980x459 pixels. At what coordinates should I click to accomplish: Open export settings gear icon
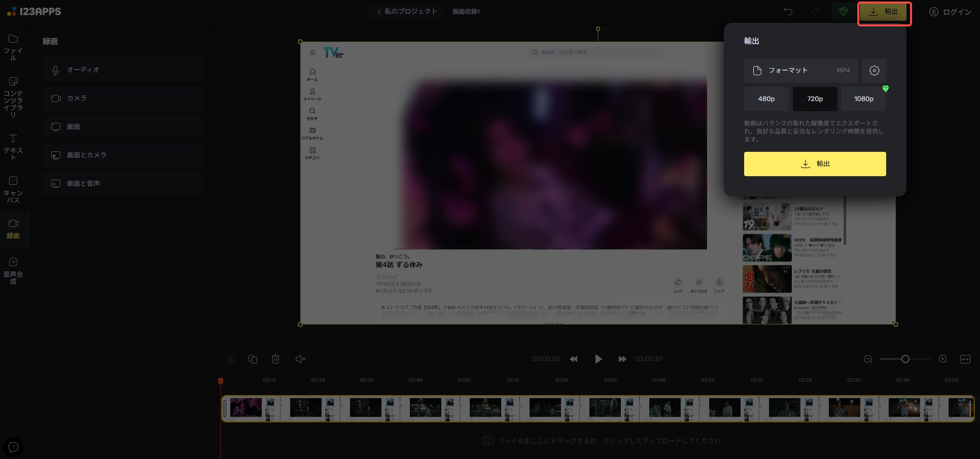coord(874,71)
